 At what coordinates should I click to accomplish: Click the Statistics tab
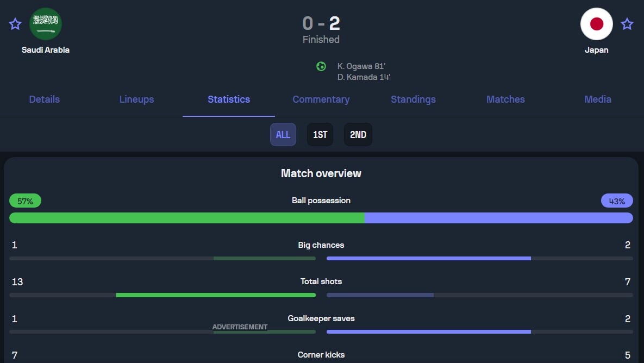coord(229,99)
